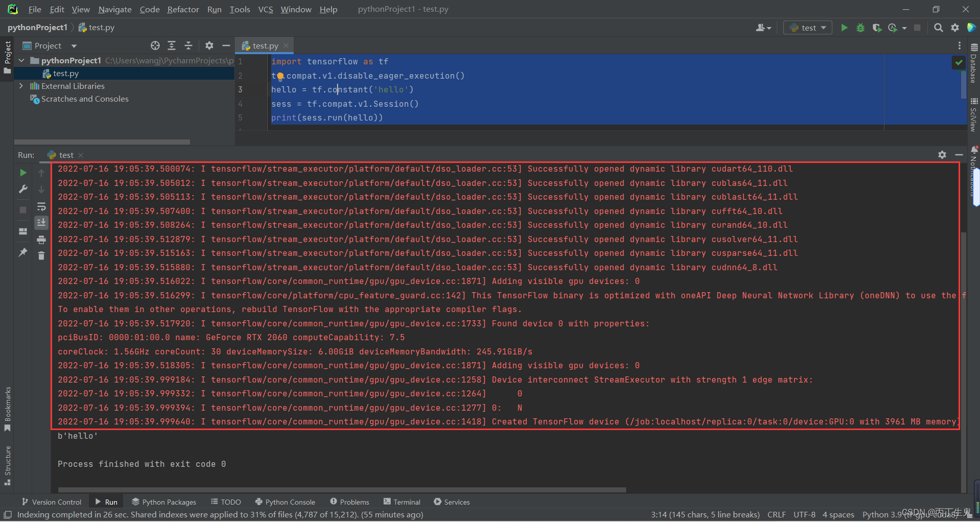Change line separator CRLF
The width and height of the screenshot is (980, 522).
click(776, 514)
